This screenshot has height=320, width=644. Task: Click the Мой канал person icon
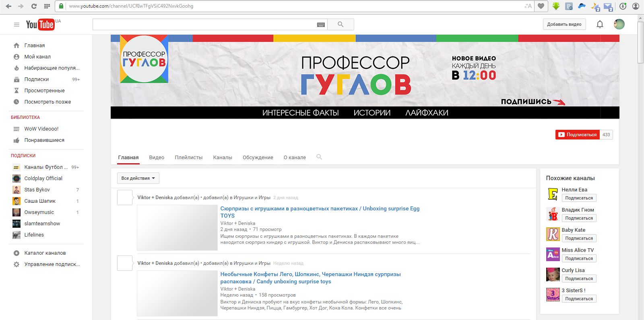click(x=17, y=57)
